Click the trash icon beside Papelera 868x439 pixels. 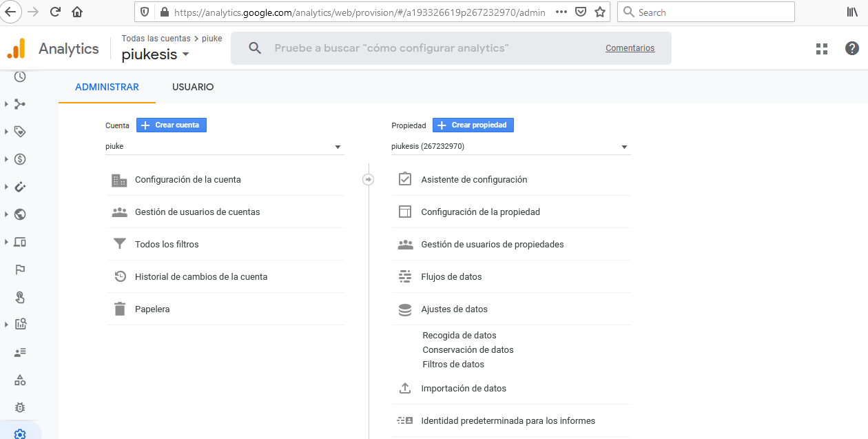click(x=120, y=309)
